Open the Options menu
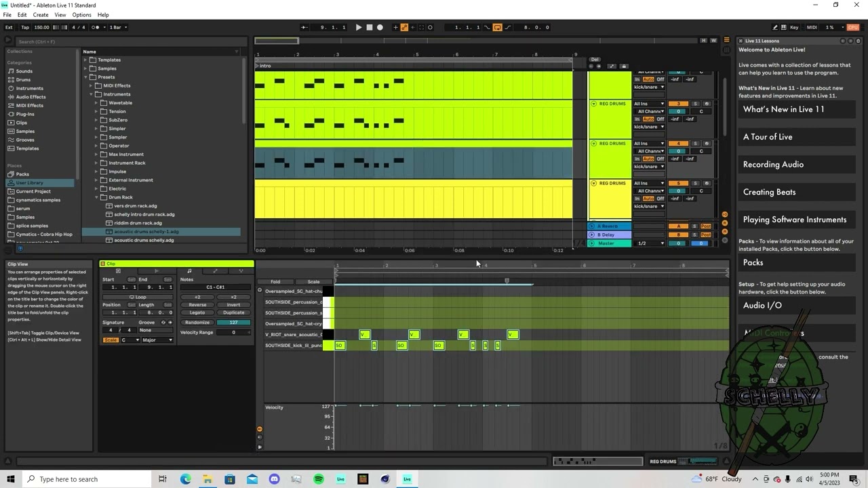The image size is (868, 488). [81, 15]
